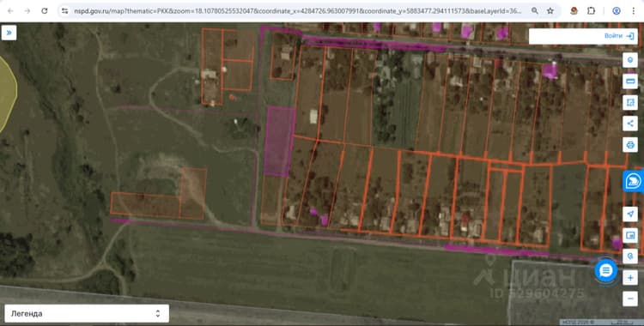Screen dimensions: 644x326
Task: Open the browser extensions puzzle icon
Action: pyautogui.click(x=591, y=11)
